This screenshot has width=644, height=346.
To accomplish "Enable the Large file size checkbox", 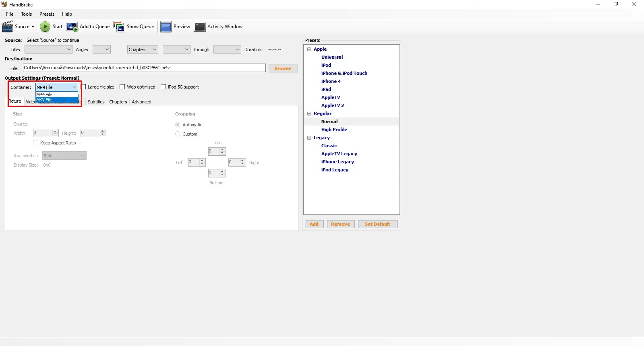I will [83, 87].
